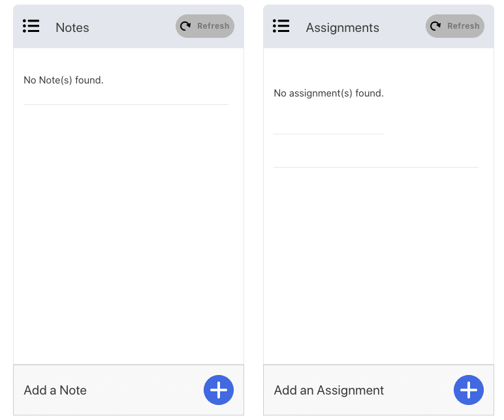This screenshot has width=504, height=420.
Task: Add a new assignment with the plus icon
Action: click(x=469, y=390)
